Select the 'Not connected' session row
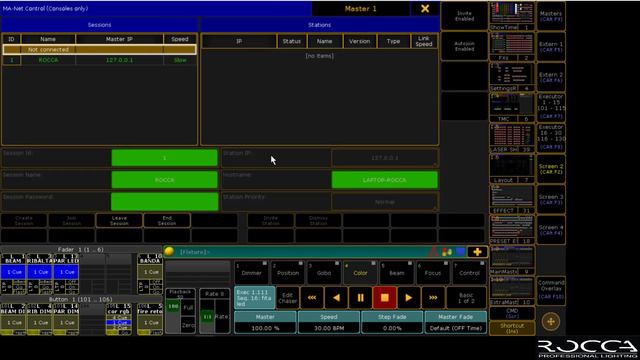This screenshot has width=640, height=360. pos(99,49)
